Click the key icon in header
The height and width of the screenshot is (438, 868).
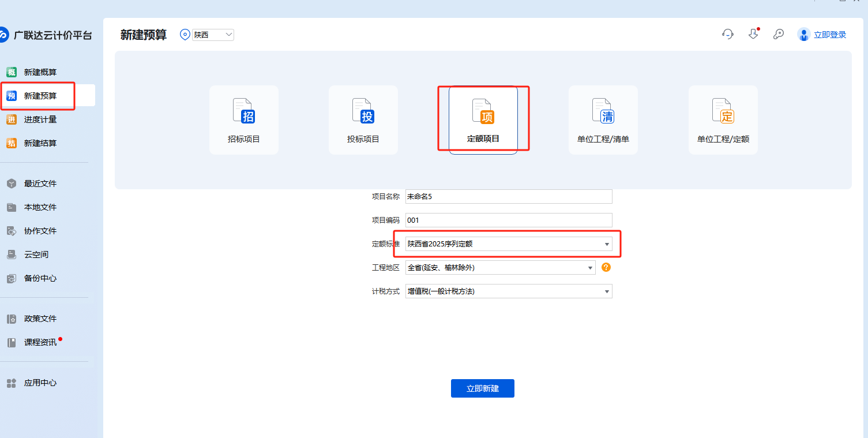[x=779, y=34]
